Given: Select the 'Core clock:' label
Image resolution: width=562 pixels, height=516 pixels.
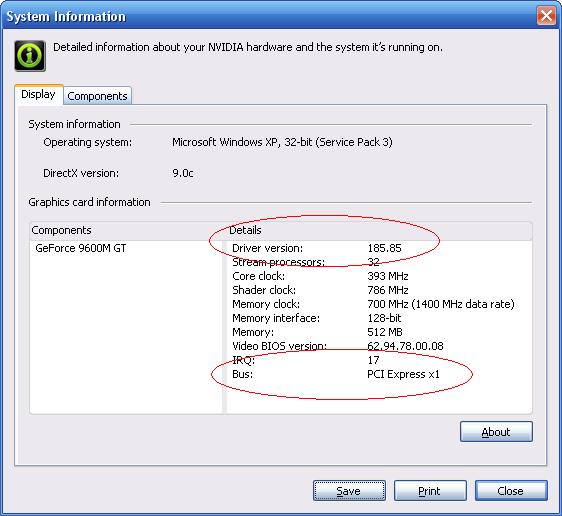Looking at the screenshot, I should (x=258, y=276).
